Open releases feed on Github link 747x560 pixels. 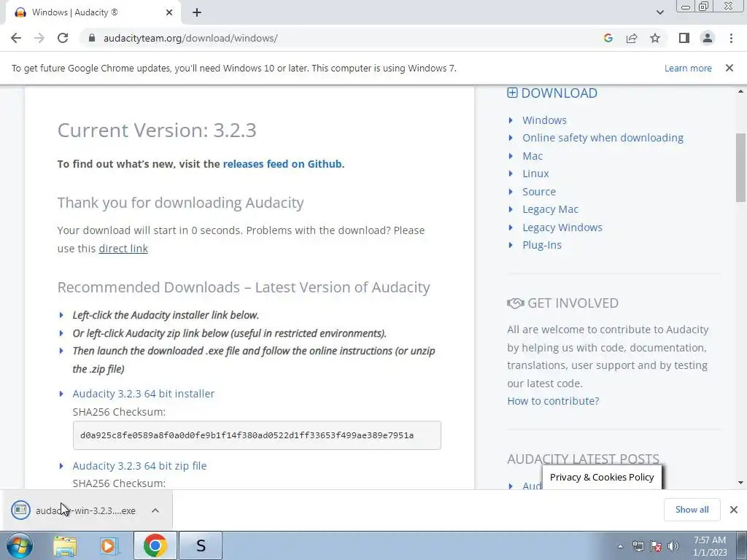tap(282, 164)
